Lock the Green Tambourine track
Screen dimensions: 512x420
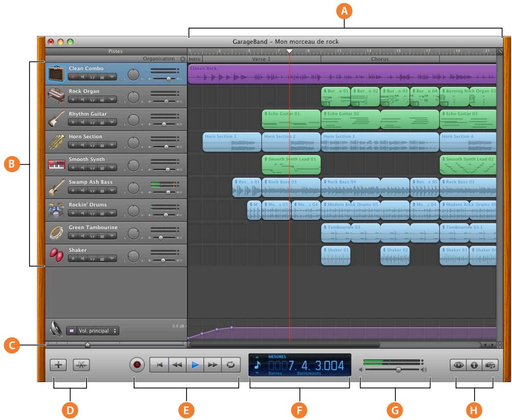pos(102,236)
